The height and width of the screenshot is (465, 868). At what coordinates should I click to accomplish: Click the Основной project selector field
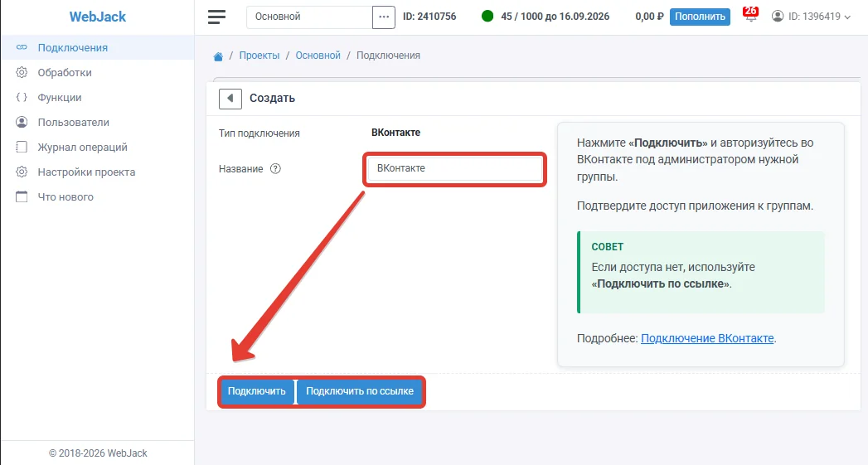309,17
